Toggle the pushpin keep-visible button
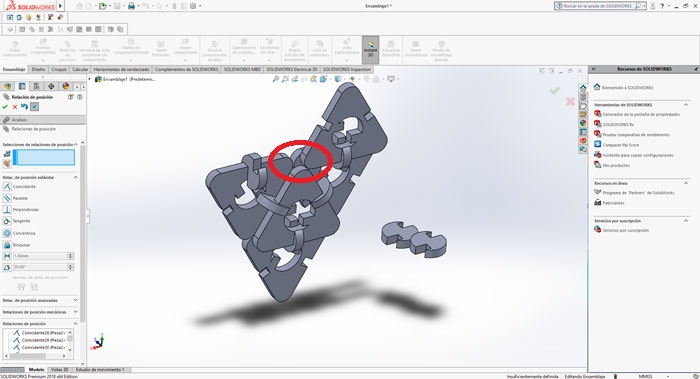 [x=34, y=107]
